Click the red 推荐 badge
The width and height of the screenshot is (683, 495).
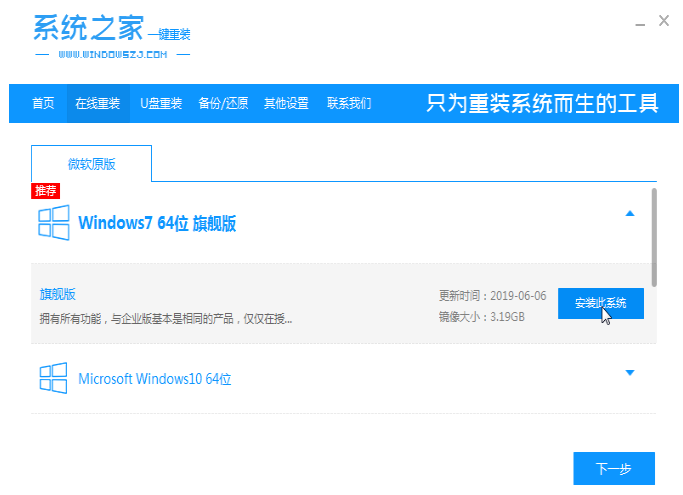click(45, 190)
